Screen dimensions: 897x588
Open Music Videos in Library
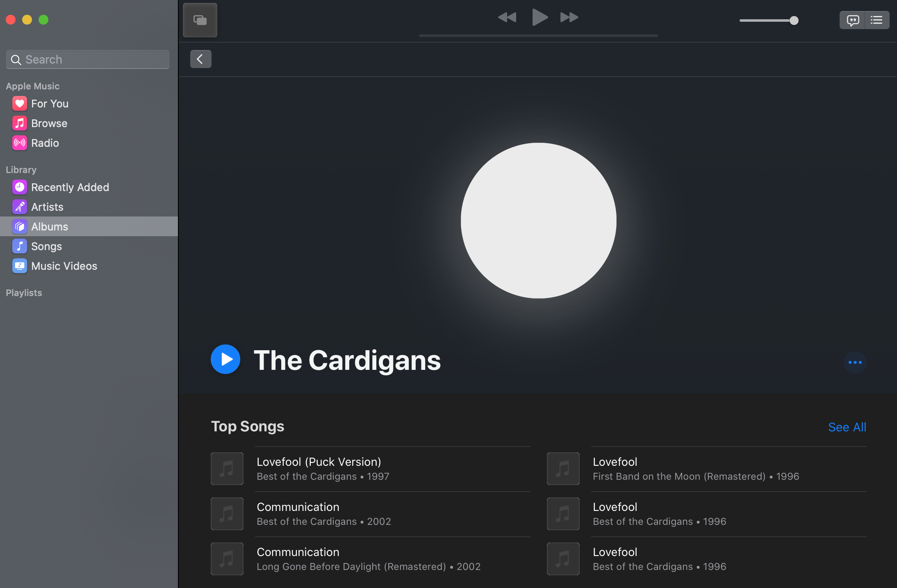tap(64, 266)
